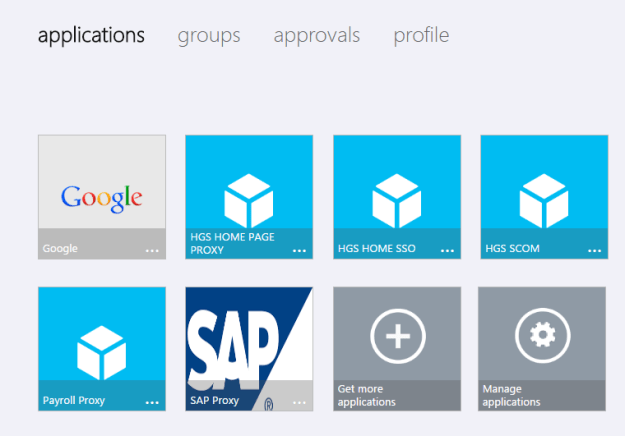Expand options for HGS HOME PAGE PROXY tile
Screen dimensions: 625x436
(x=299, y=251)
